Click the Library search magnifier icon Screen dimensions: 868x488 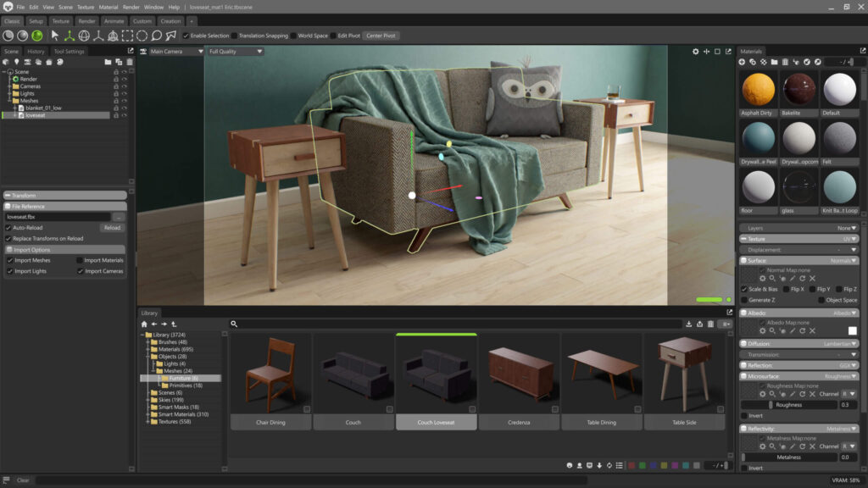coord(235,324)
